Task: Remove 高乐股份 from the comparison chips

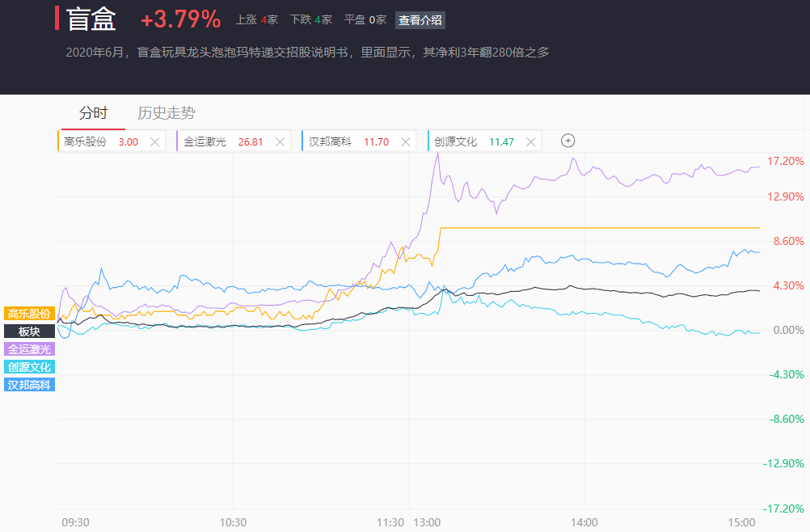Action: click(154, 141)
